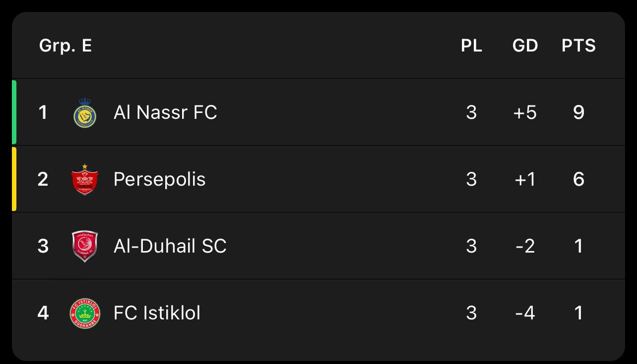Click the PL column header

click(x=471, y=46)
